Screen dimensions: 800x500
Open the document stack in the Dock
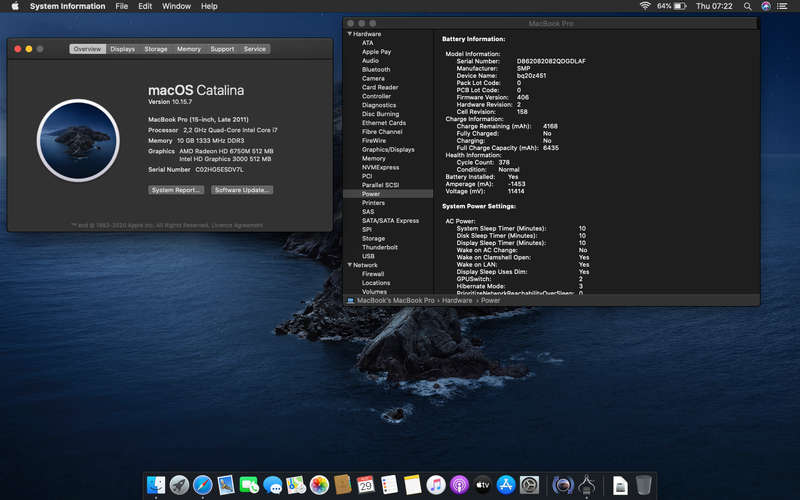click(620, 485)
